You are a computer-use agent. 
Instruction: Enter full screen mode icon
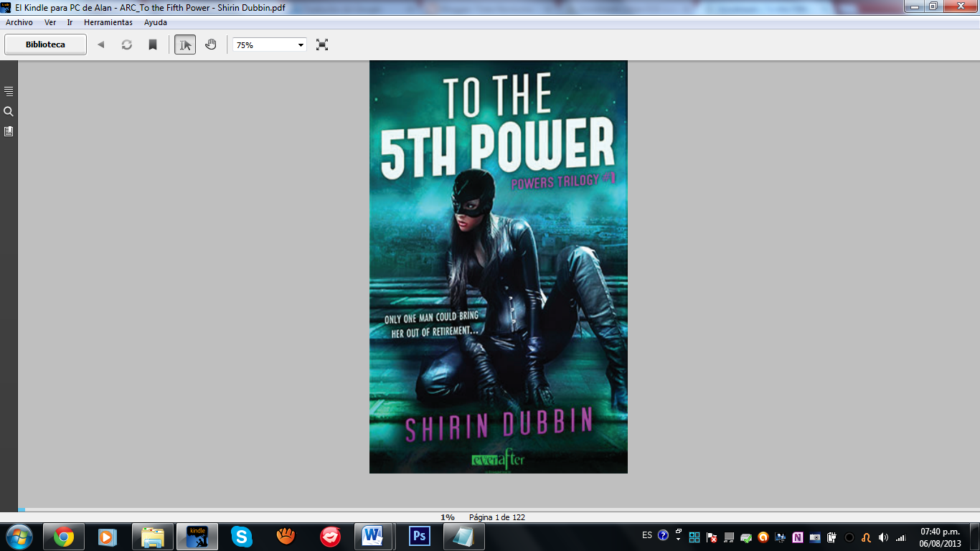click(322, 44)
